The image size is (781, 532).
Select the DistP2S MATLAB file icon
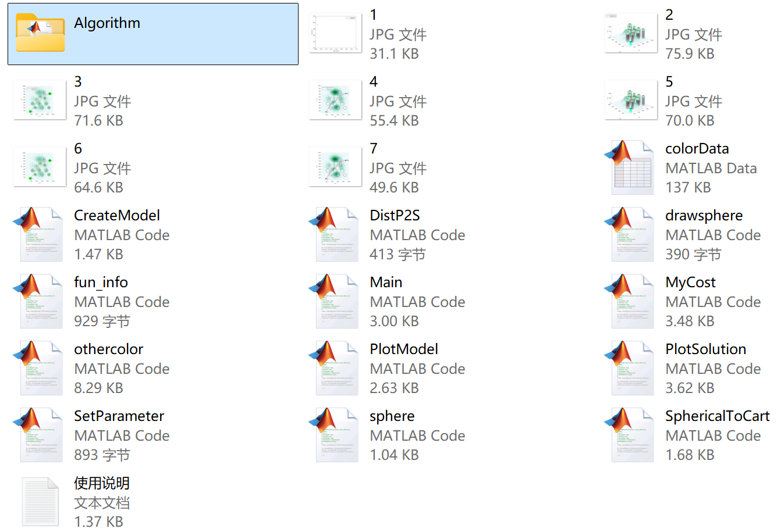[x=336, y=234]
